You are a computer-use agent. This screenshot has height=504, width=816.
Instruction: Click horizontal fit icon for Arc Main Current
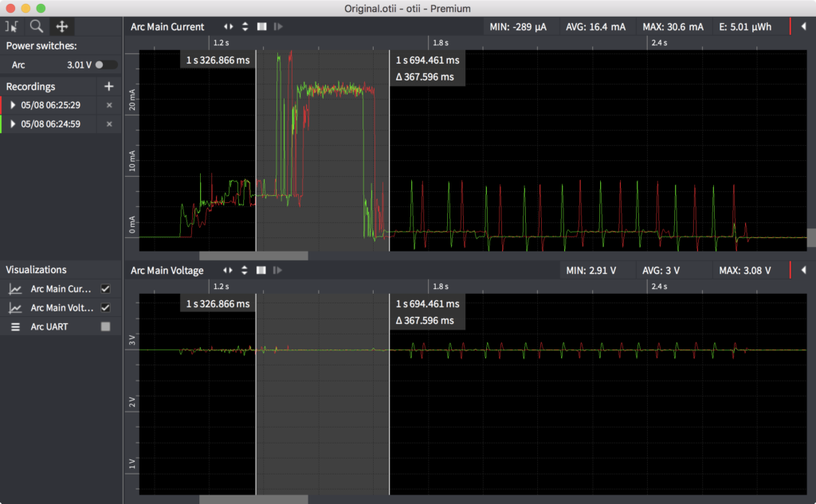[229, 27]
